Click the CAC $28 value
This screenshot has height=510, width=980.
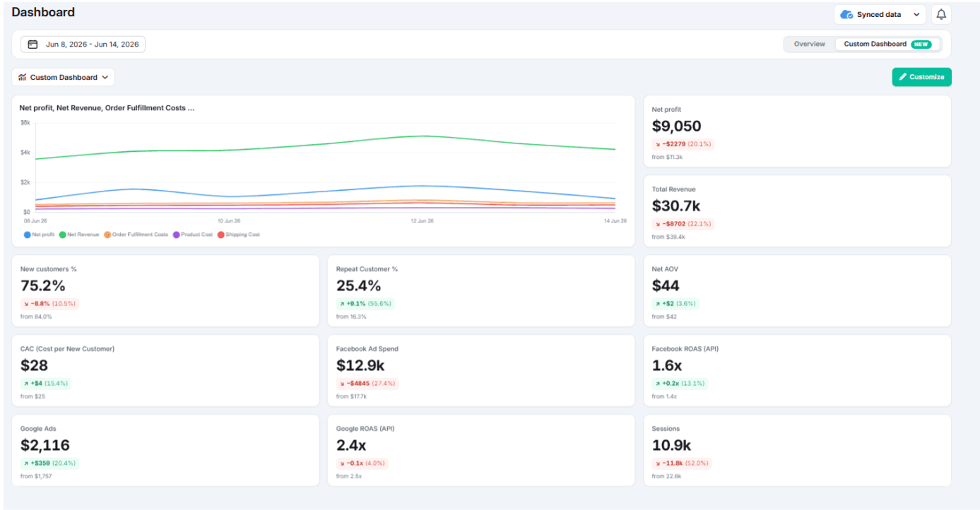pos(34,366)
